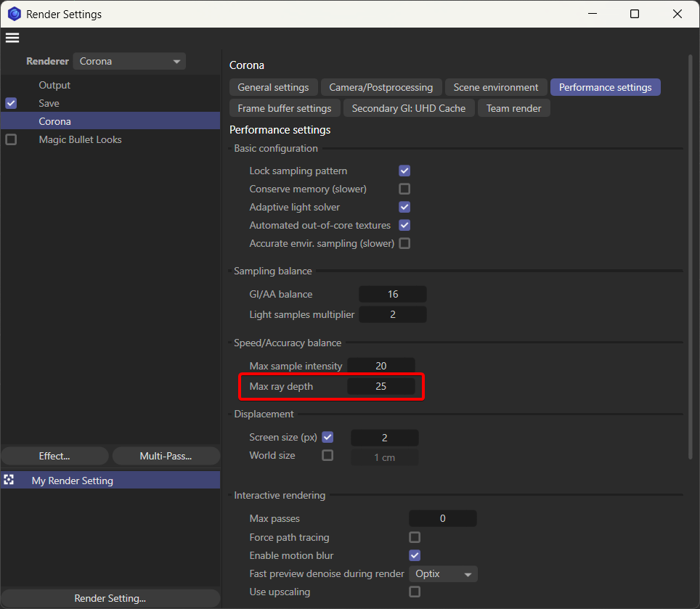Open the Scene environment tab
700x609 pixels.
(495, 87)
